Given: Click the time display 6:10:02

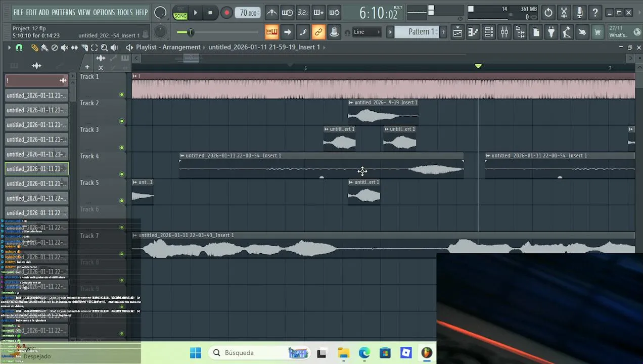Looking at the screenshot, I should (x=378, y=13).
